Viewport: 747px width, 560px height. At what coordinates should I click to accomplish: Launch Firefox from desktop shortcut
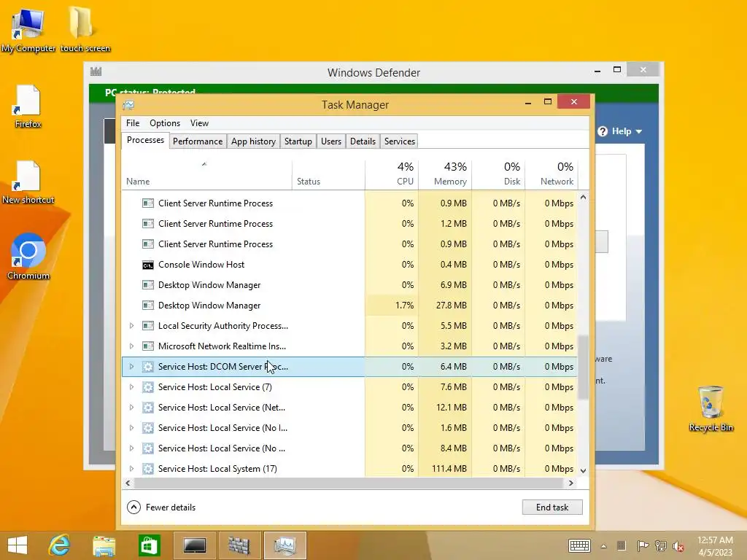[28, 106]
